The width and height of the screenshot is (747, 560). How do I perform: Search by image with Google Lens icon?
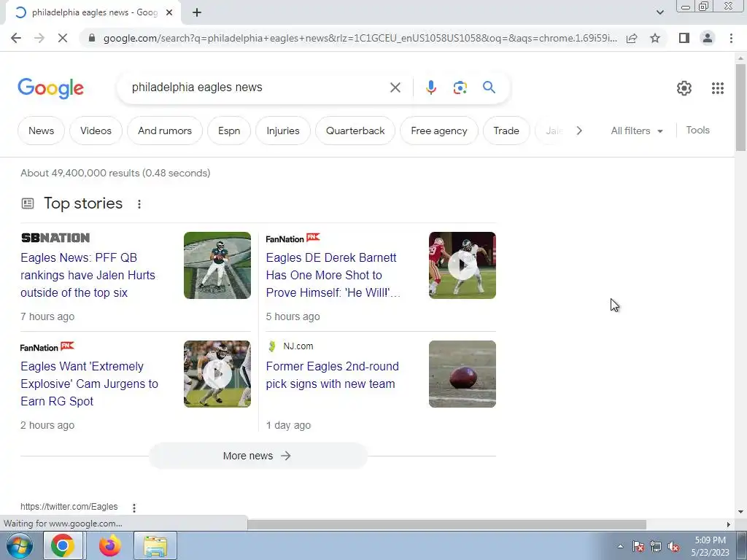click(x=460, y=87)
